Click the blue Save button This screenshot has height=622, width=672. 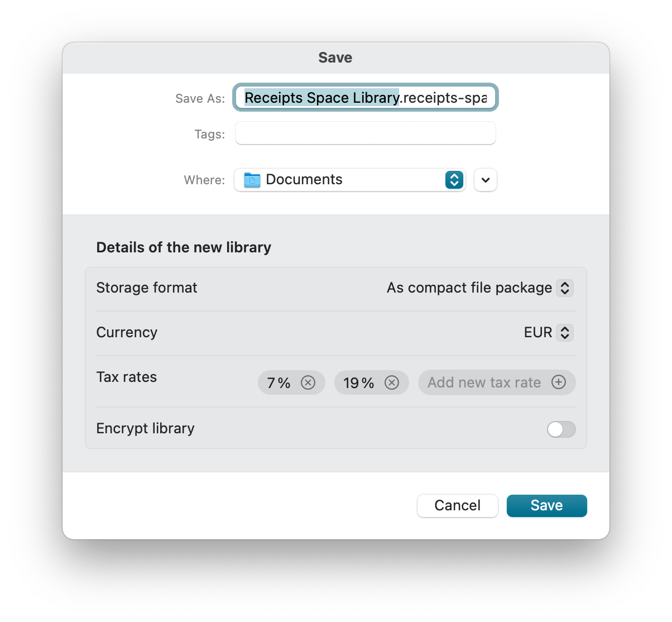click(546, 505)
